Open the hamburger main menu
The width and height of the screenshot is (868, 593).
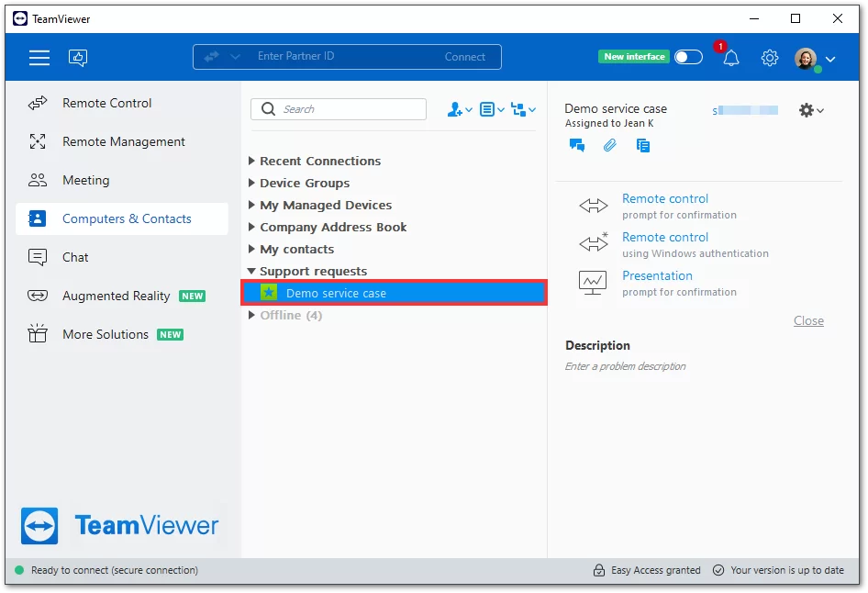[39, 58]
